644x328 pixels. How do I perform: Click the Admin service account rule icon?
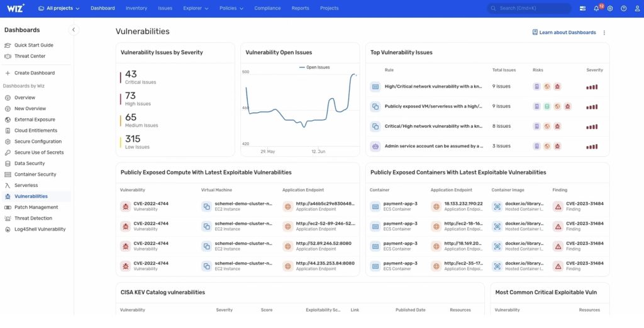[x=375, y=146]
